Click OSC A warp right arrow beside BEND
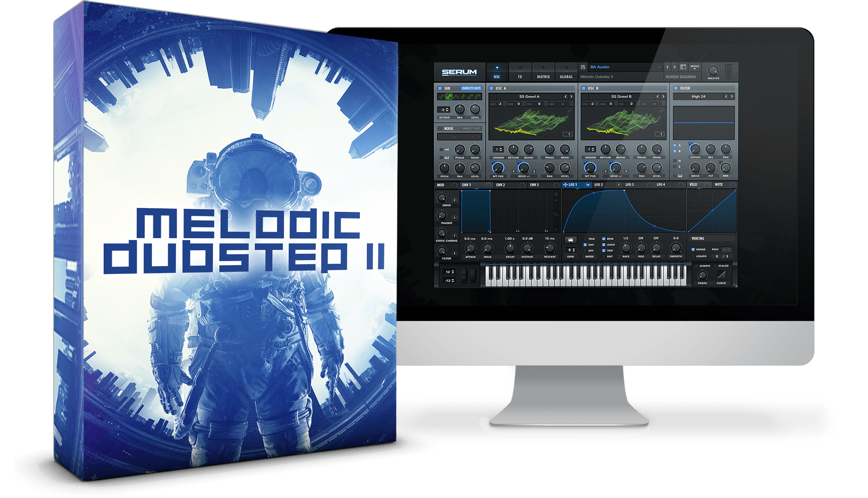Screen dimensions: 868x498 pos(534,172)
